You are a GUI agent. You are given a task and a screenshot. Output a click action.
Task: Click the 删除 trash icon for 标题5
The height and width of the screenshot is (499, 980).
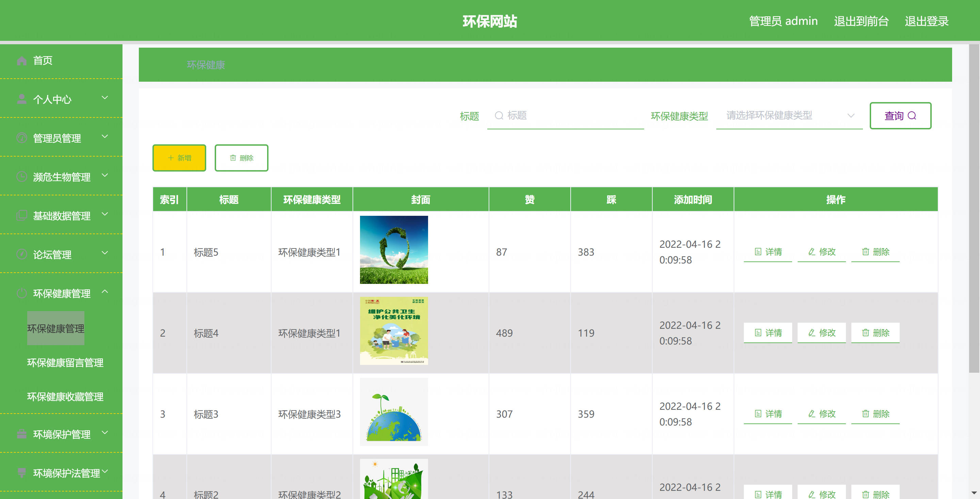(x=865, y=252)
